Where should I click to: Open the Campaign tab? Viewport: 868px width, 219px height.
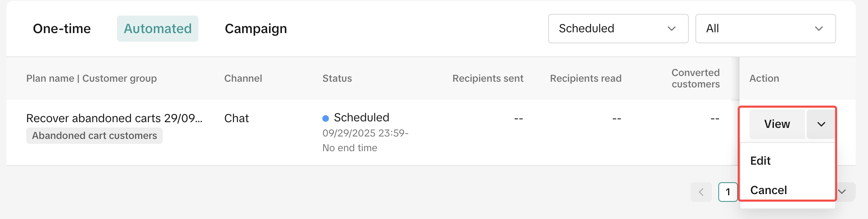(x=256, y=29)
